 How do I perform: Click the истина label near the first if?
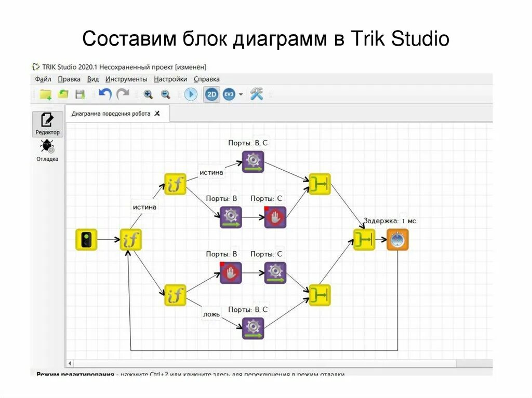(x=144, y=207)
